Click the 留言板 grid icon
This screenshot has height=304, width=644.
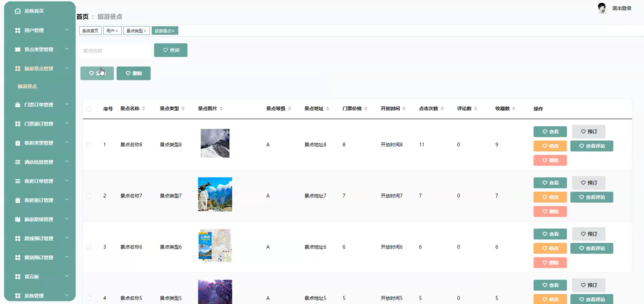(18, 276)
